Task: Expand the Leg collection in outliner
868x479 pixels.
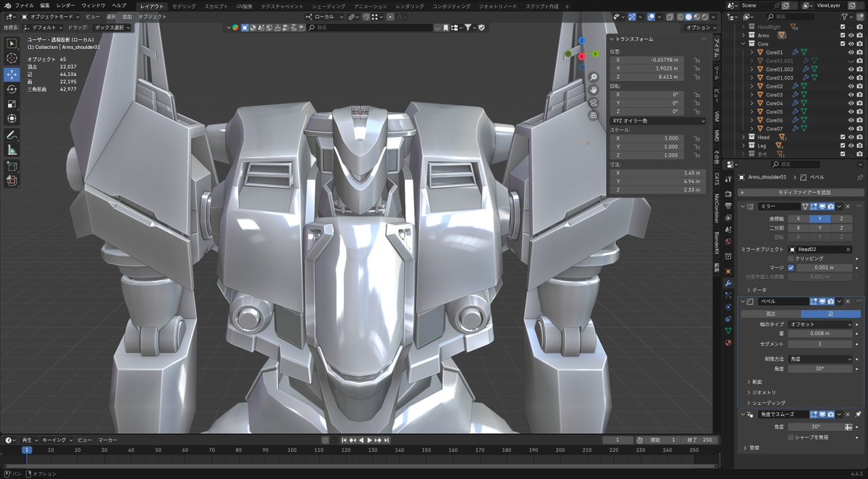Action: click(744, 146)
